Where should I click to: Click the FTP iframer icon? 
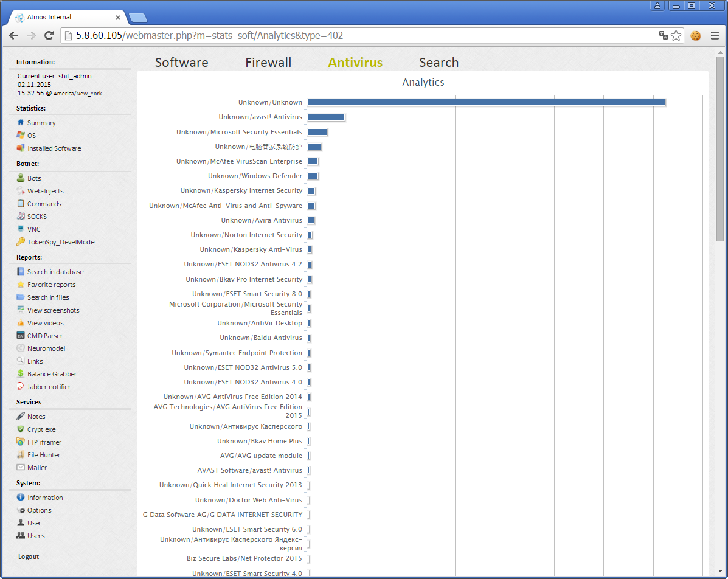coord(21,442)
